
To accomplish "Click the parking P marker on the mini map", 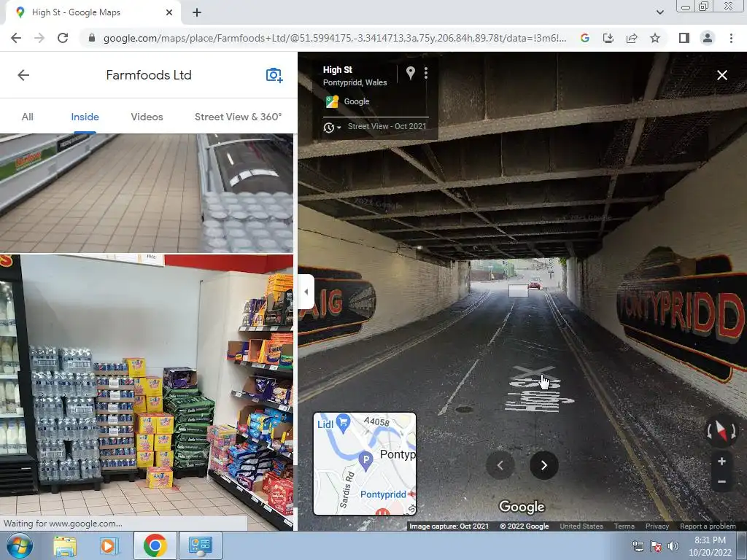I will [365, 461].
